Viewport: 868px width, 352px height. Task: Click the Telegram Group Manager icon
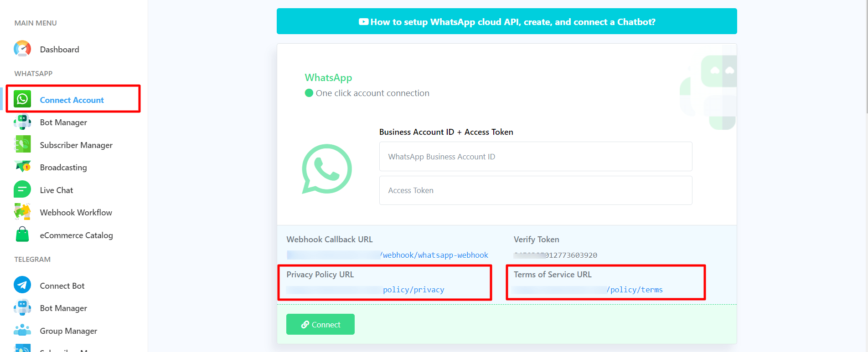pos(22,330)
